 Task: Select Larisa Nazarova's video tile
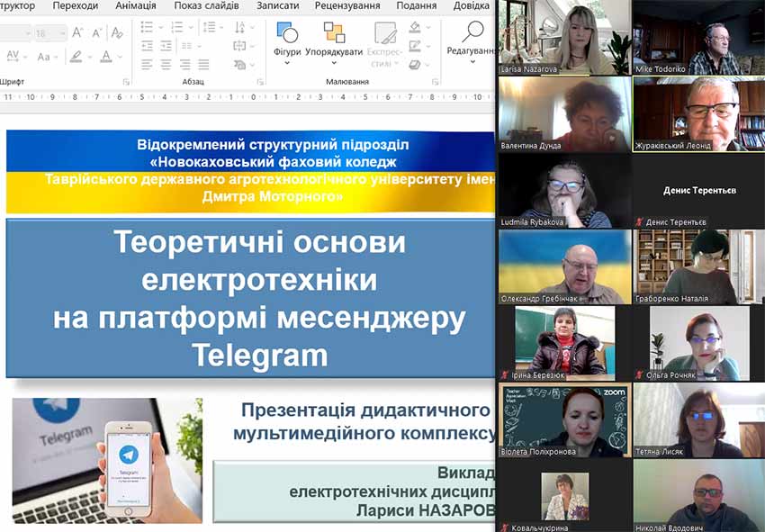coord(563,37)
